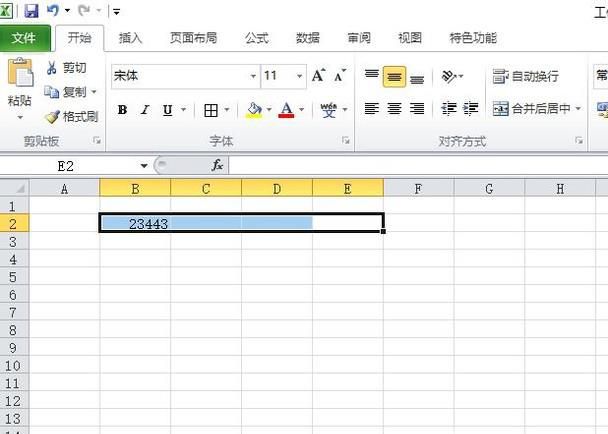Click the Undo arrow icon

click(x=53, y=10)
